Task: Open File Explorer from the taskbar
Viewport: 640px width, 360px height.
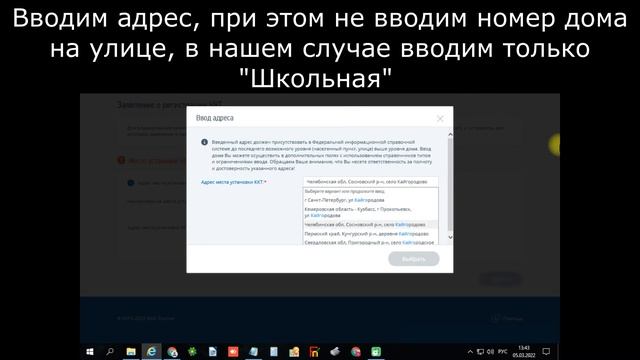Action: [x=131, y=351]
